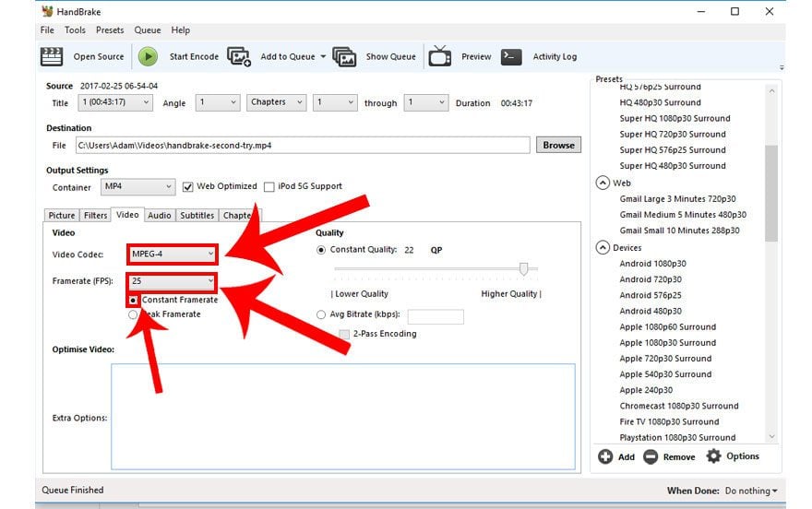Click the Show Queue stacked images icon
Viewport: 812px width, 509px height.
pyautogui.click(x=344, y=56)
